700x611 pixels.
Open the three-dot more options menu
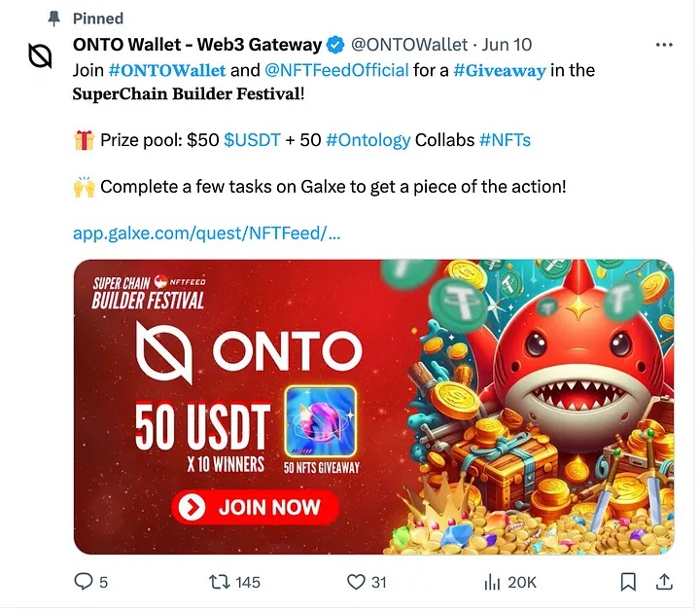point(664,45)
